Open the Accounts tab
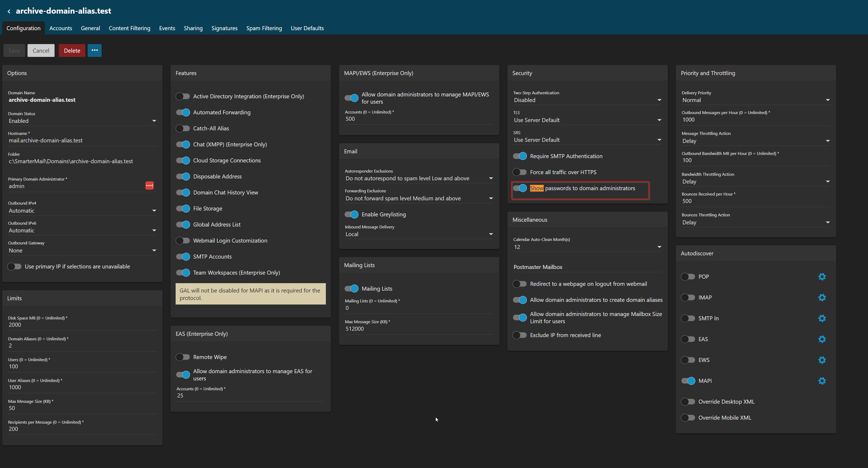 61,28
